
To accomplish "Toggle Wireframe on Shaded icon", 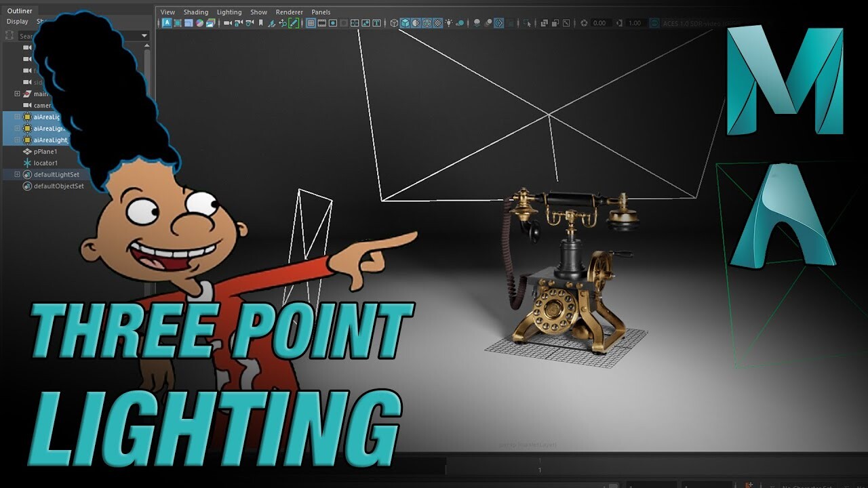I will [427, 23].
